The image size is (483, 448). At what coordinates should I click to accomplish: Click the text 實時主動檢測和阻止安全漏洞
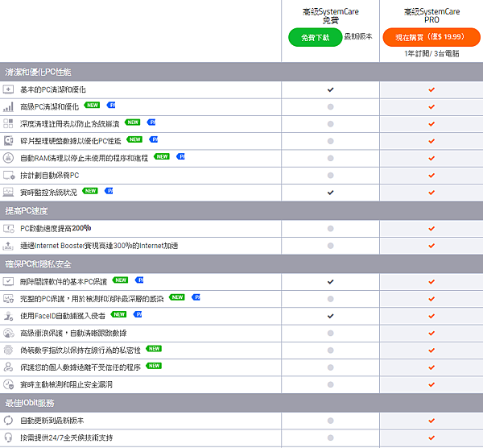pyautogui.click(x=66, y=384)
